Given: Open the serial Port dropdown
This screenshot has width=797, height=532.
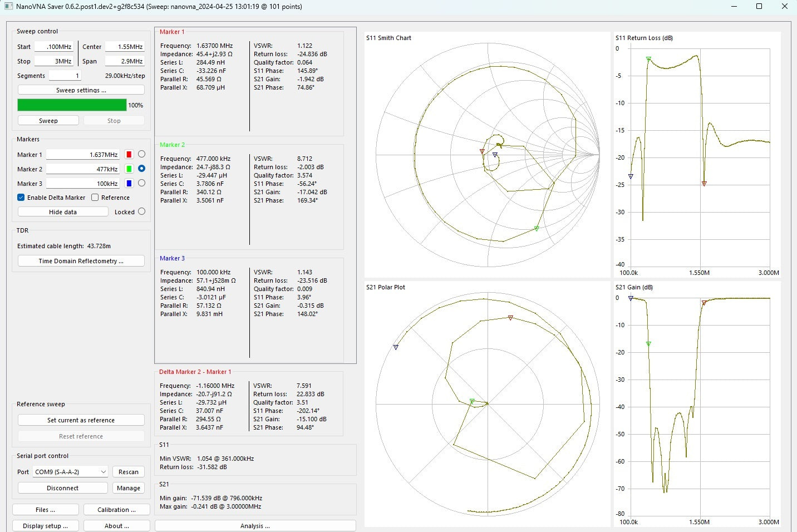Looking at the screenshot, I should pos(70,472).
